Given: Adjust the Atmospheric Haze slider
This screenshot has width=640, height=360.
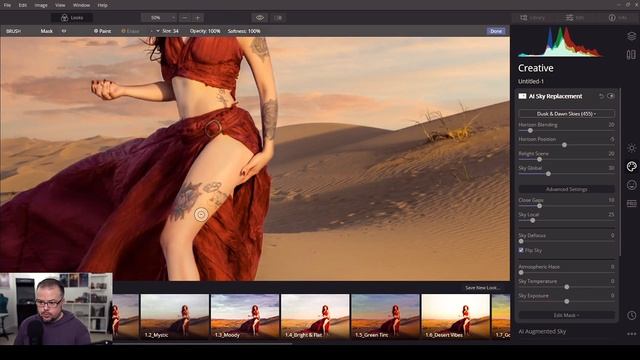Looking at the screenshot, I should [x=566, y=272].
